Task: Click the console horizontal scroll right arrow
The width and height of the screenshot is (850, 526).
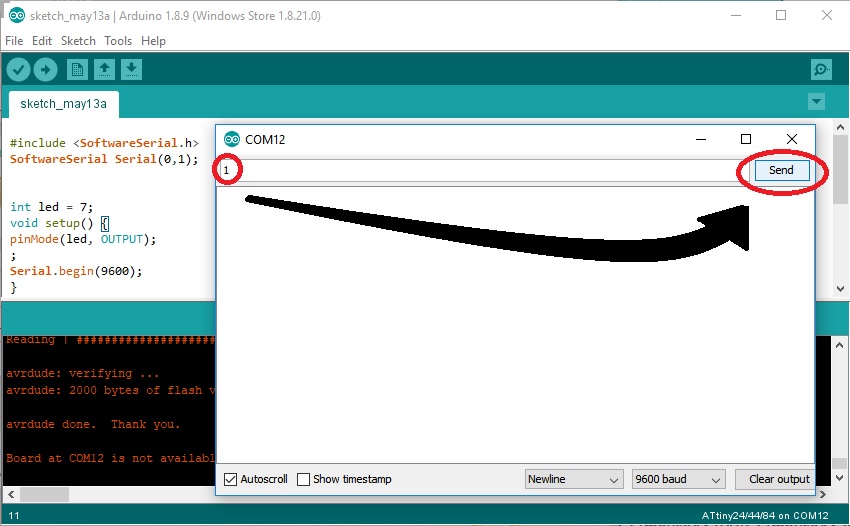Action: (x=822, y=494)
